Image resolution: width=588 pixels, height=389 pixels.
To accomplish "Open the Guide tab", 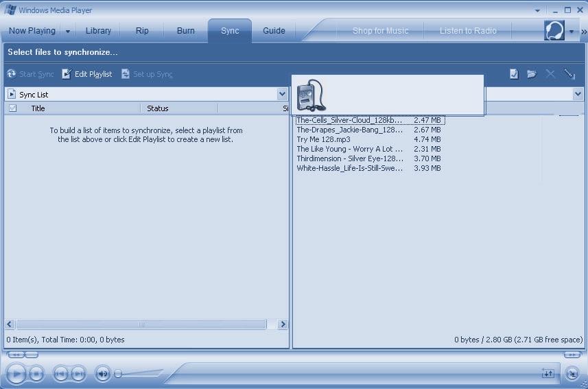I will [x=274, y=31].
